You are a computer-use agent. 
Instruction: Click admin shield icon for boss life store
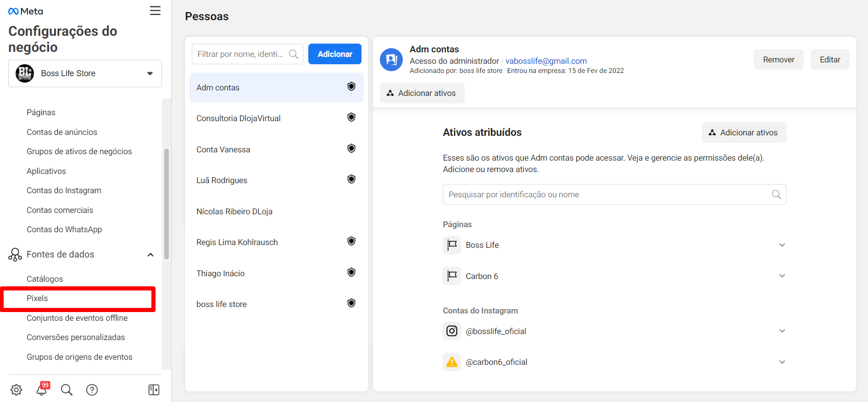coord(351,303)
